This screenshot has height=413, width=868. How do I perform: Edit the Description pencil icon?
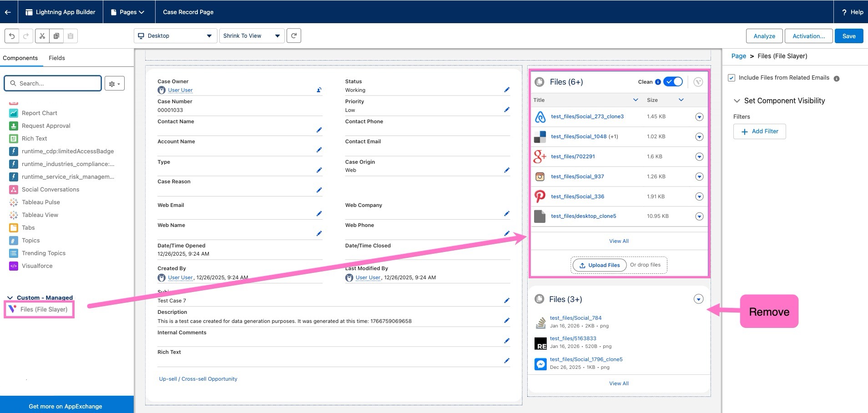(507, 321)
